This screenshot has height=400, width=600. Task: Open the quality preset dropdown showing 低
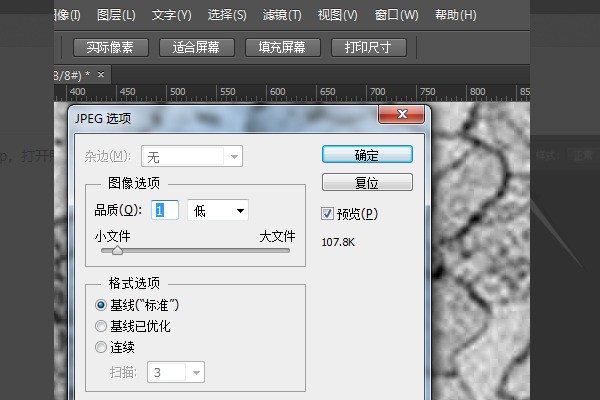(x=218, y=210)
